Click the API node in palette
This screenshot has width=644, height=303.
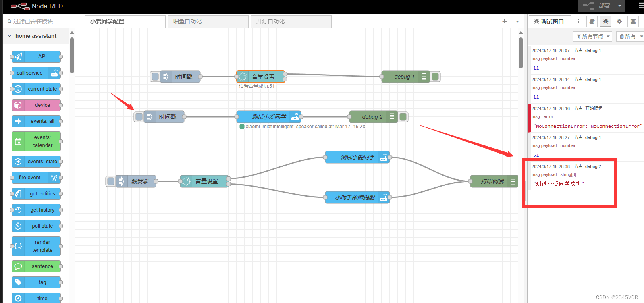click(36, 57)
